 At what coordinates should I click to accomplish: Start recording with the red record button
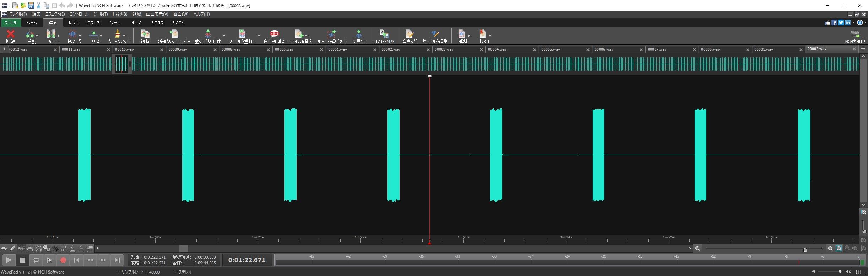point(63,260)
